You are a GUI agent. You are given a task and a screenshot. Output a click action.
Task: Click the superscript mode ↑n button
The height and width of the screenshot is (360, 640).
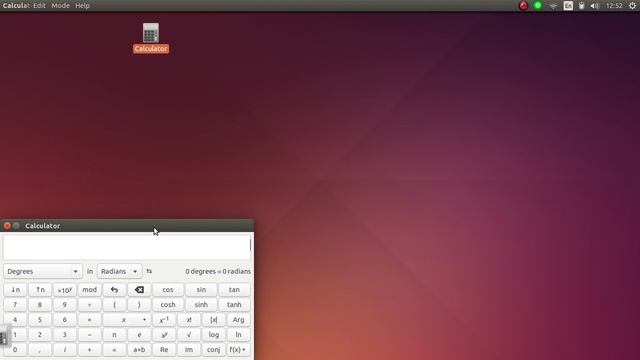pyautogui.click(x=40, y=290)
